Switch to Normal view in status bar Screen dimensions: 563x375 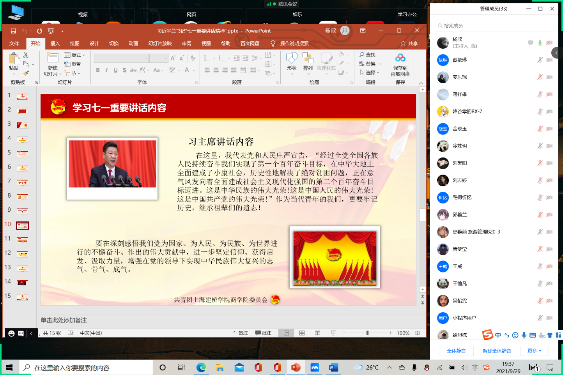coord(286,333)
